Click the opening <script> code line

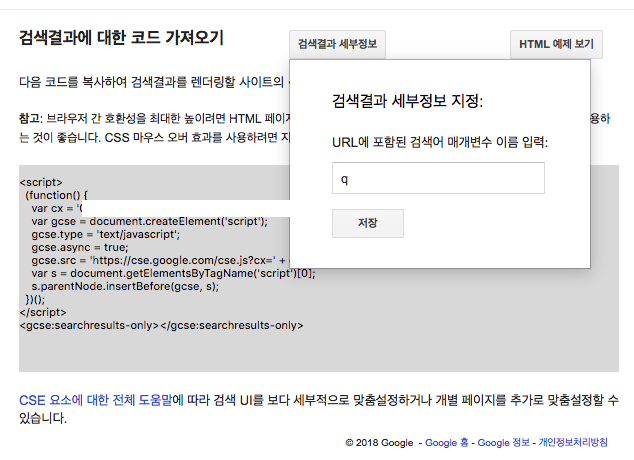click(x=41, y=182)
